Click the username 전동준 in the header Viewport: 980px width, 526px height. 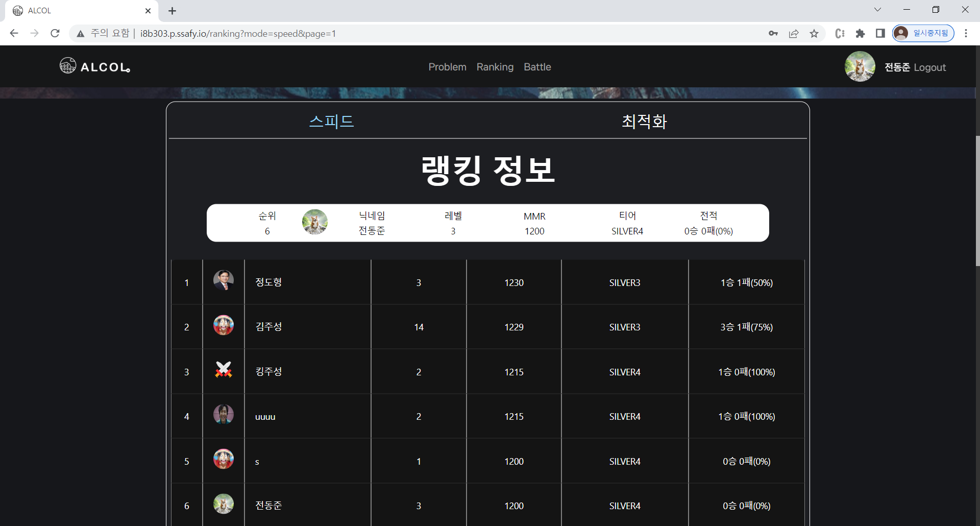(x=897, y=67)
